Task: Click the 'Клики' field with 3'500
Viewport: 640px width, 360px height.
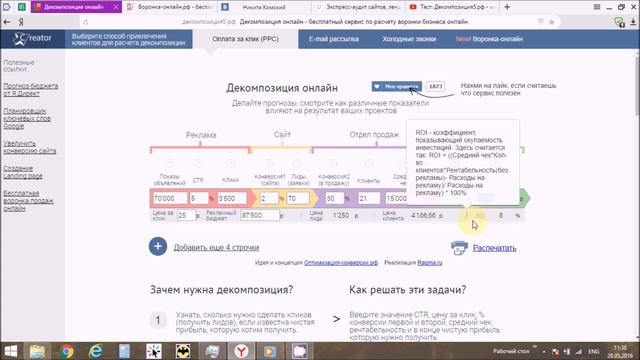Action: point(231,198)
